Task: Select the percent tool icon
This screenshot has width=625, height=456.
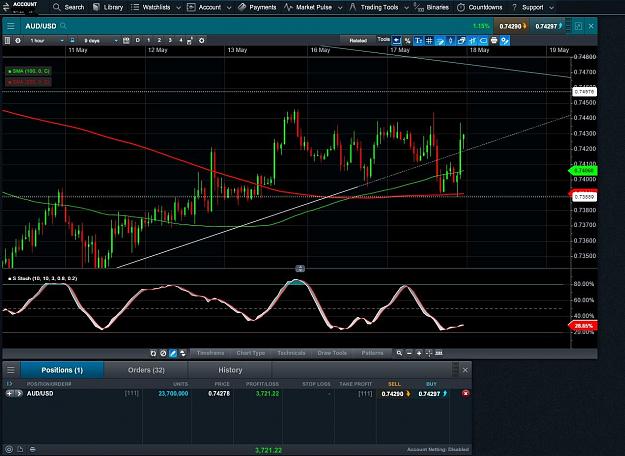Action: point(407,40)
